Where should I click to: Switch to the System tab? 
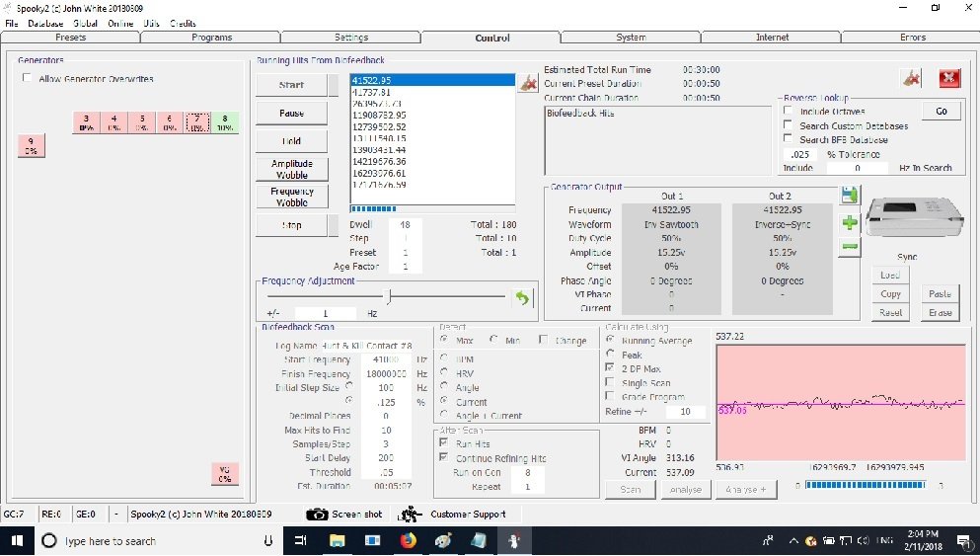point(631,38)
